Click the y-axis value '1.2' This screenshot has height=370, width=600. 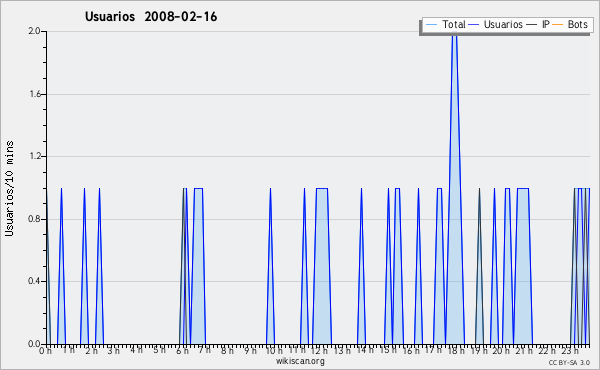34,156
